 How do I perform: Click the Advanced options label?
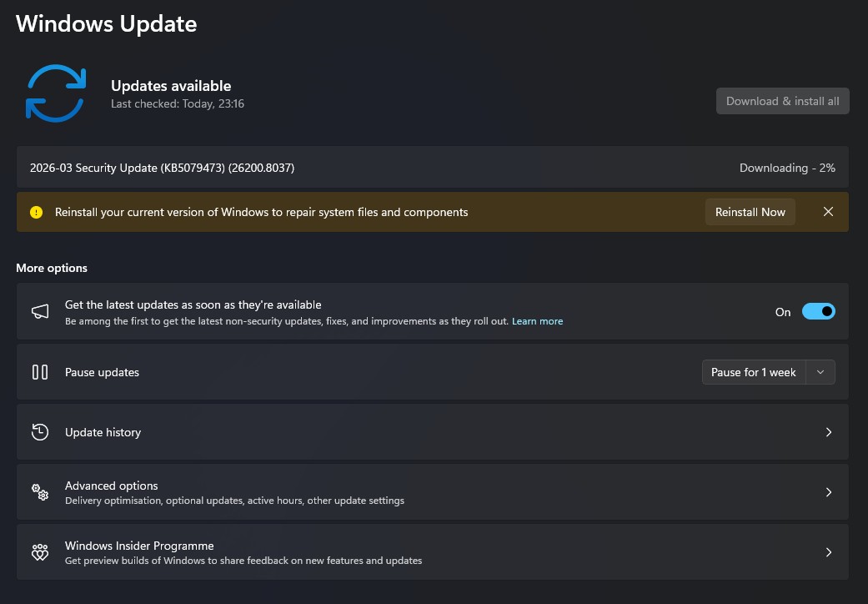(111, 486)
